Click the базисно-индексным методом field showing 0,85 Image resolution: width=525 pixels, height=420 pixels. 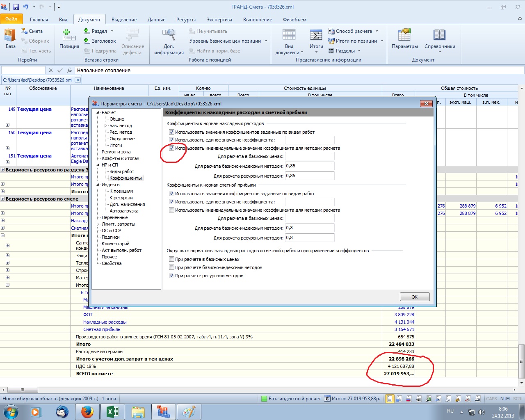point(310,166)
